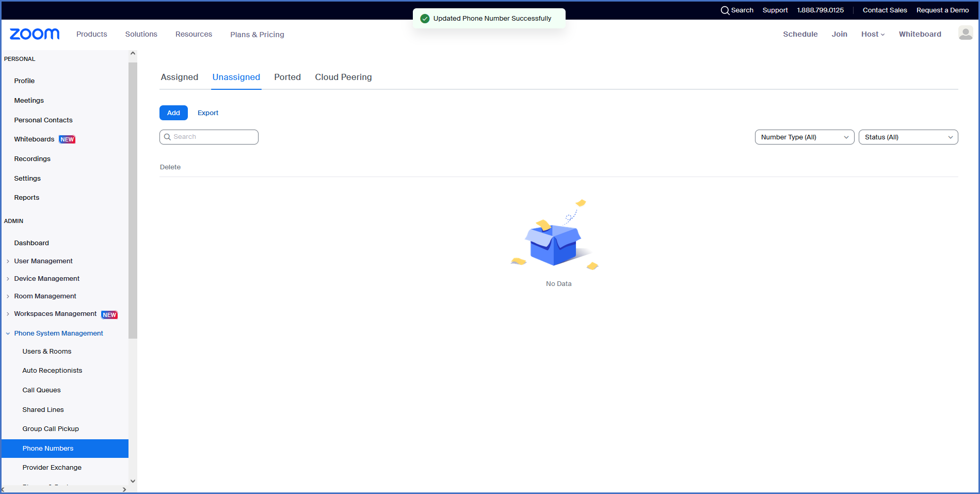This screenshot has width=980, height=494.
Task: Click the Zoom logo
Action: tap(34, 34)
